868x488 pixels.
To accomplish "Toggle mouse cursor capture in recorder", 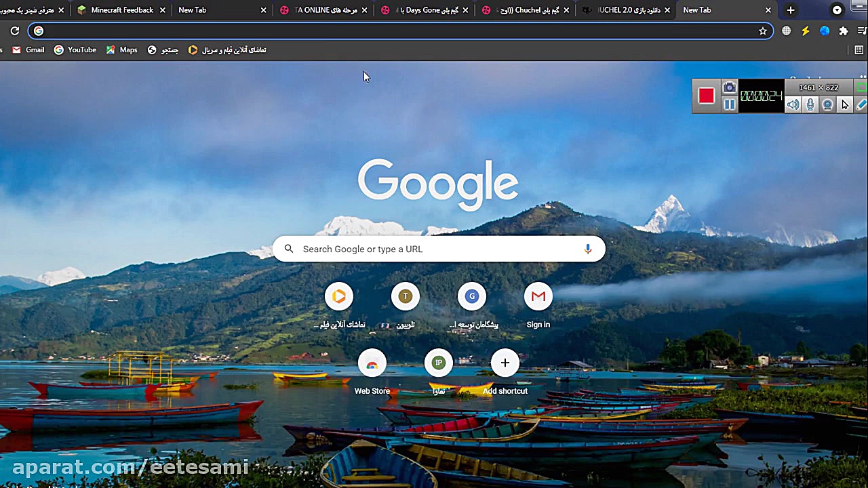I will (845, 104).
